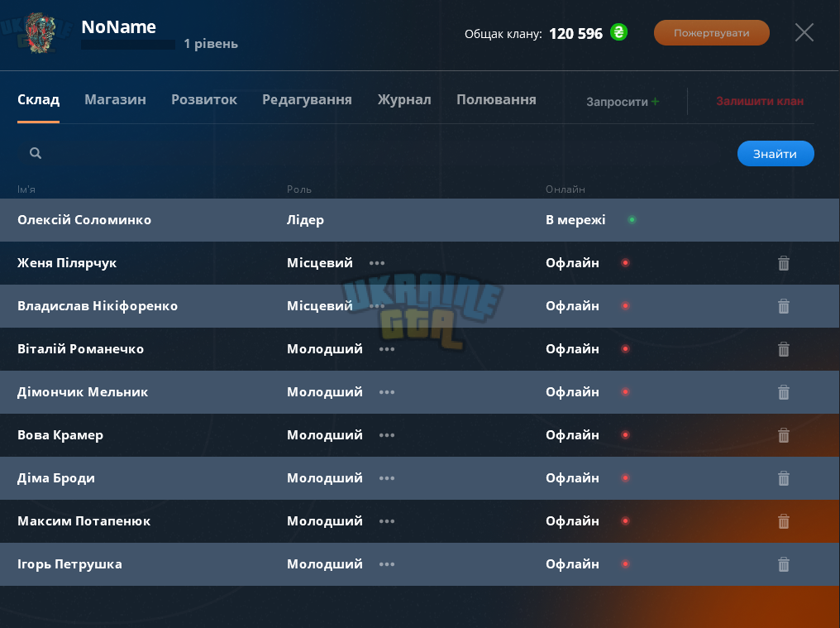View the Журнал tab

click(x=404, y=100)
